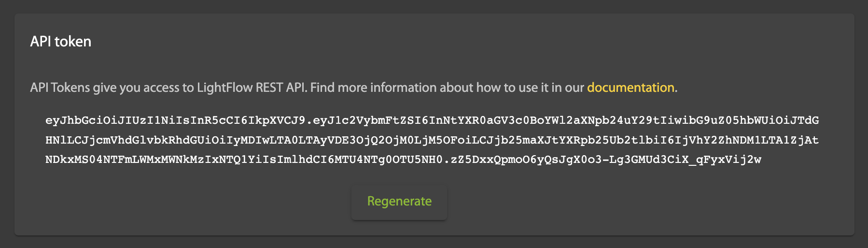
Task: Click "HNlLCJ" at the start of the second token line
Action: (x=67, y=140)
